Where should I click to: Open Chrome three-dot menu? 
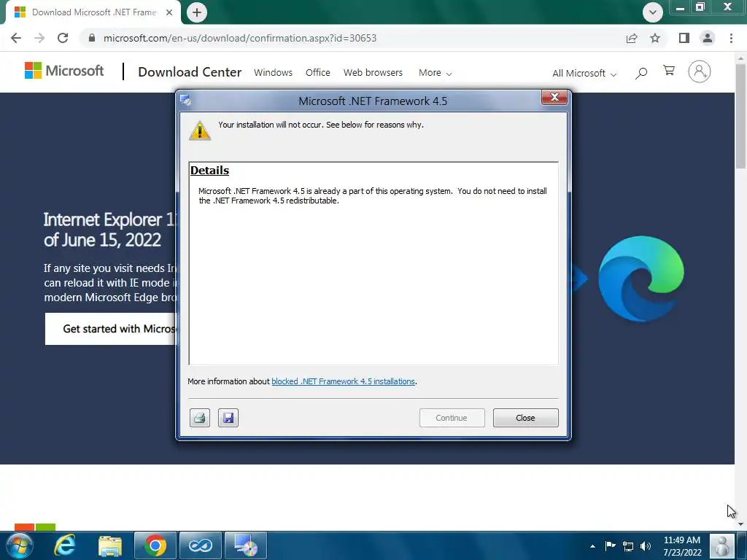pos(731,38)
